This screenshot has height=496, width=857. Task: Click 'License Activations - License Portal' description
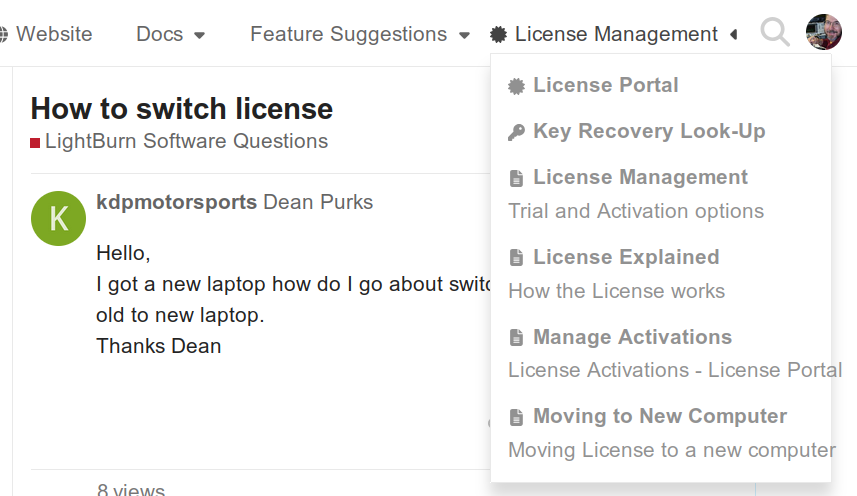[x=675, y=370]
